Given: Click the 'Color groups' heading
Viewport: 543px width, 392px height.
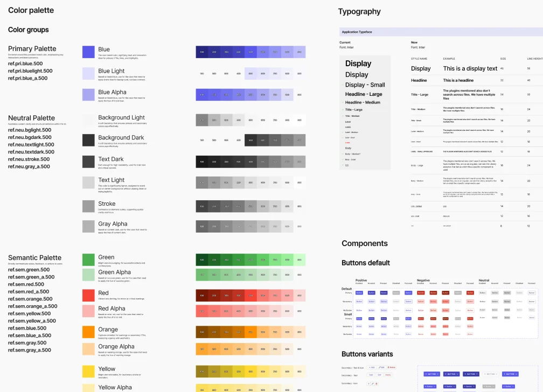Looking at the screenshot, I should point(29,30).
